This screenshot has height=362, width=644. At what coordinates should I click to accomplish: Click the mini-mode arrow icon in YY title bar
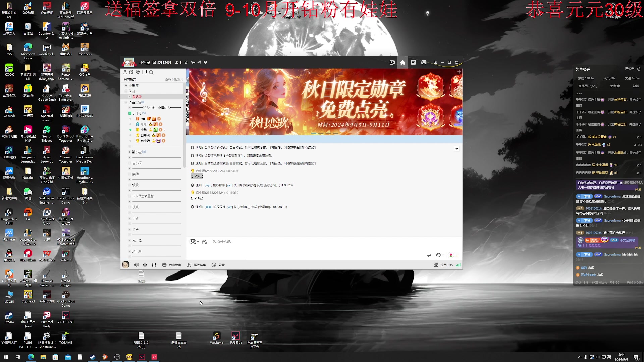click(435, 62)
